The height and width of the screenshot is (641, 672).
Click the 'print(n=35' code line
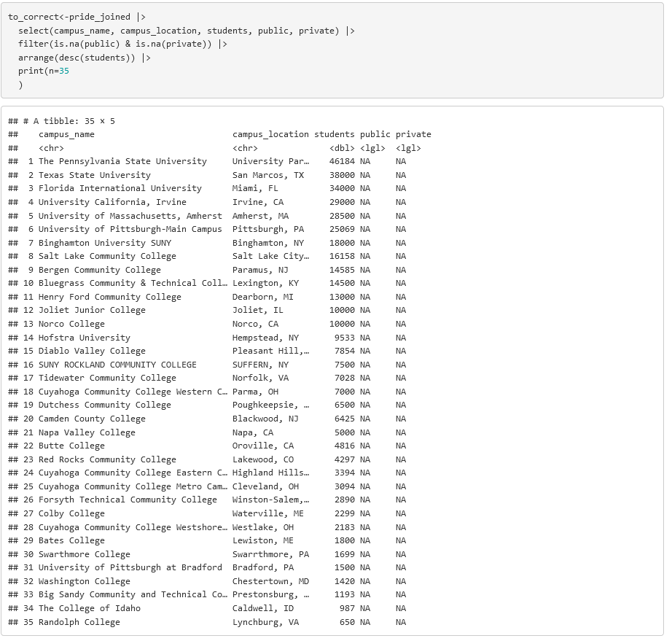point(43,71)
